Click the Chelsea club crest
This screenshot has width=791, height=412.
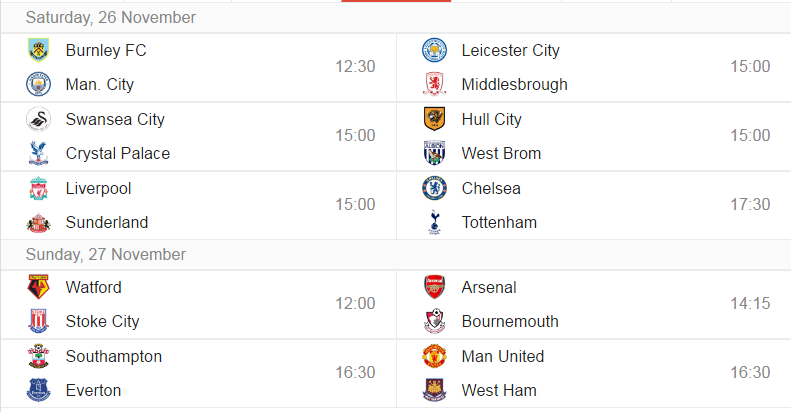point(434,188)
